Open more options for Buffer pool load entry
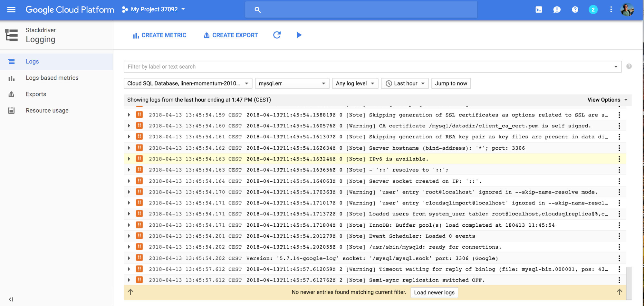The image size is (644, 306). (619, 225)
